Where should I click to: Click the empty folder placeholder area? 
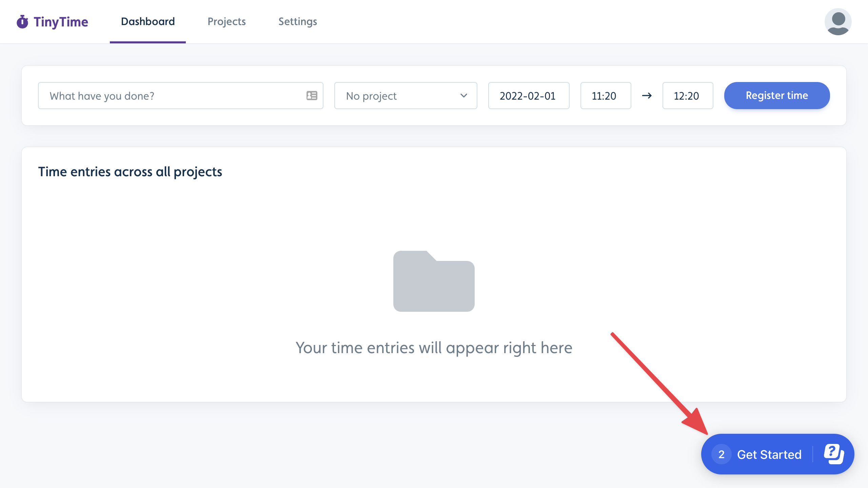(434, 281)
